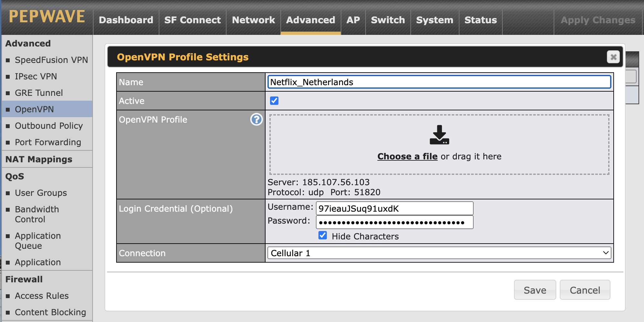Open Outbound Policy from the sidebar
644x322 pixels.
(49, 126)
